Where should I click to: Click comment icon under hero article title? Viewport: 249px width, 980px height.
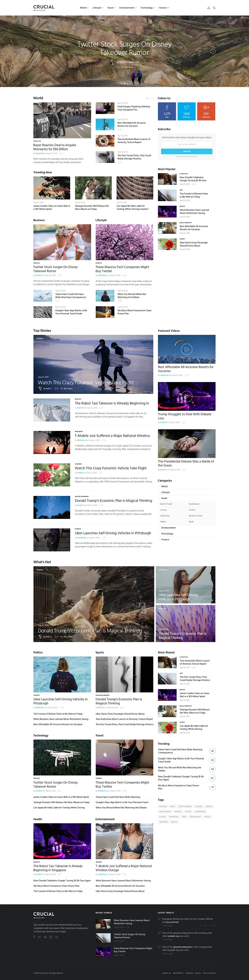tap(117, 67)
